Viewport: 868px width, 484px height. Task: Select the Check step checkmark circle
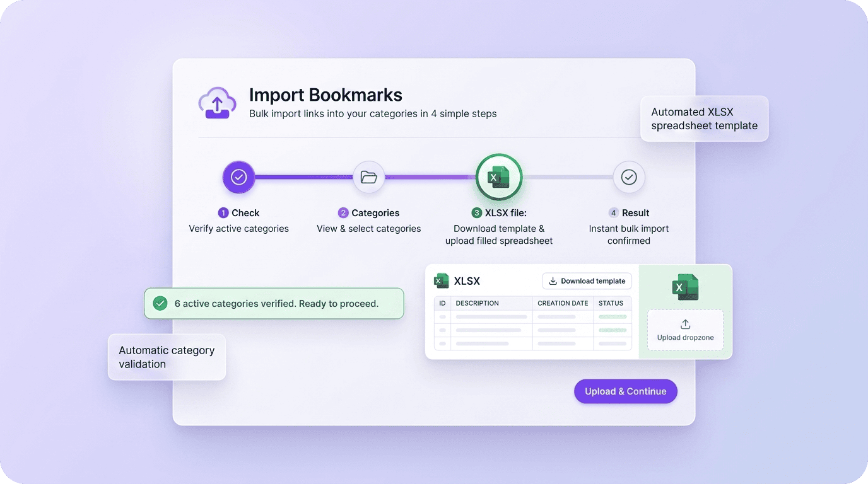[x=238, y=177]
